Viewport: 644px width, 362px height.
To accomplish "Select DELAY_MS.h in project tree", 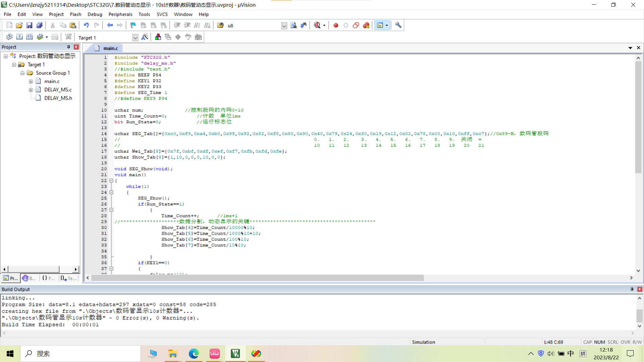I will pos(58,98).
